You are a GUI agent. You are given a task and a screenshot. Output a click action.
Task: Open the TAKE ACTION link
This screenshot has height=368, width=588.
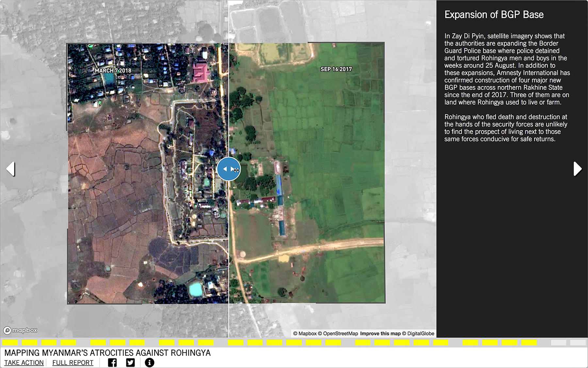(x=24, y=363)
